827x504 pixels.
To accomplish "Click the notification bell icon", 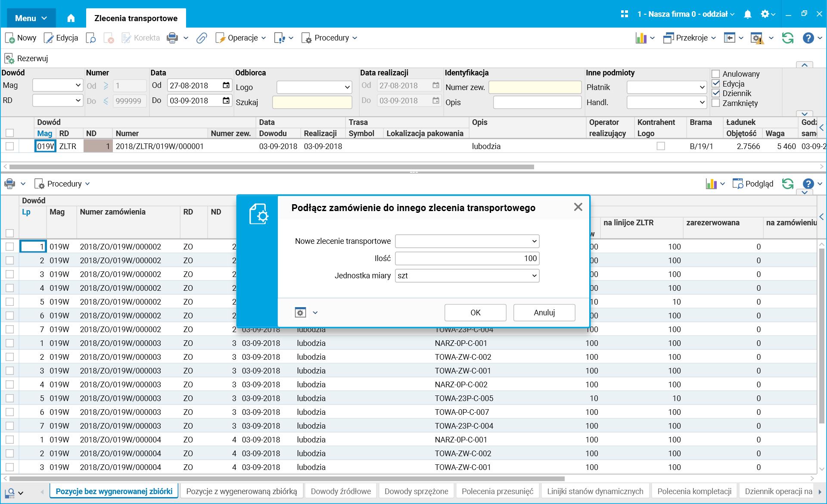I will point(748,14).
